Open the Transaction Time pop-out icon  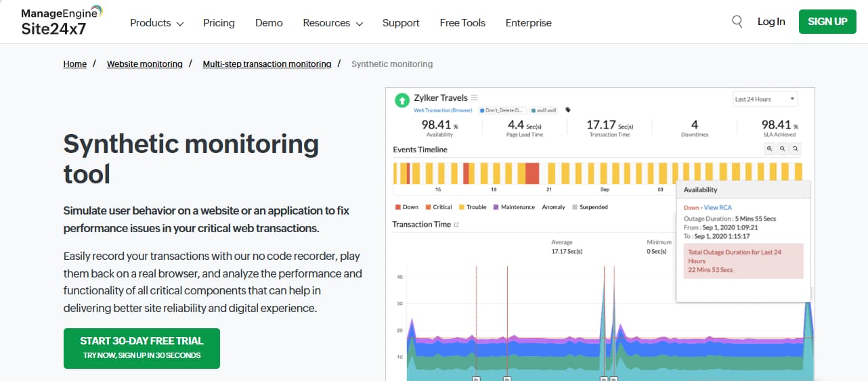(456, 225)
